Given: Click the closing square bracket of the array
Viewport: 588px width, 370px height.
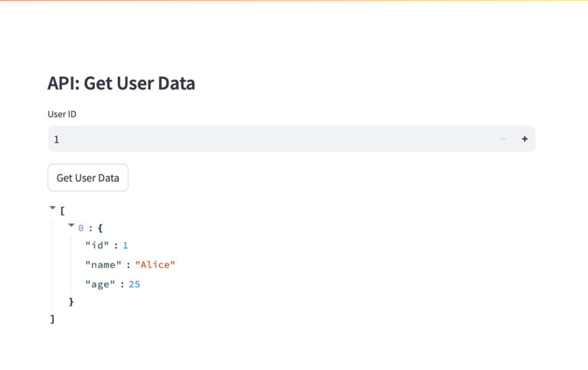Looking at the screenshot, I should coord(52,319).
